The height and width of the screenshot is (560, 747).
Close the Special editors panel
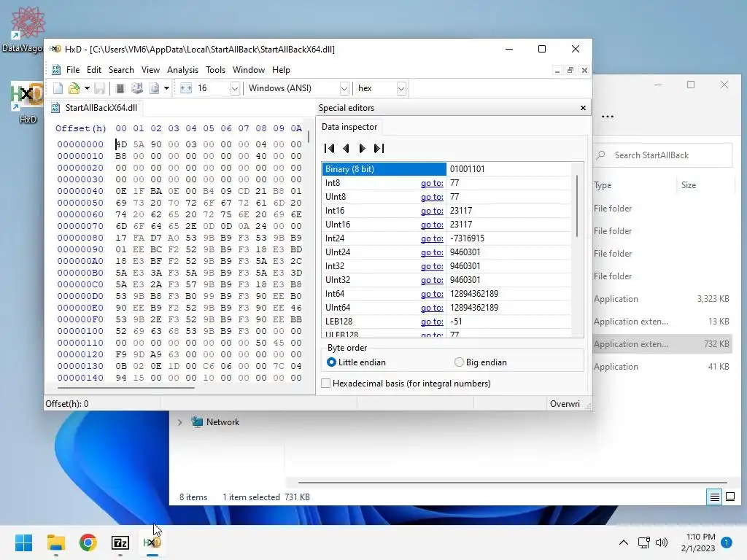point(583,108)
